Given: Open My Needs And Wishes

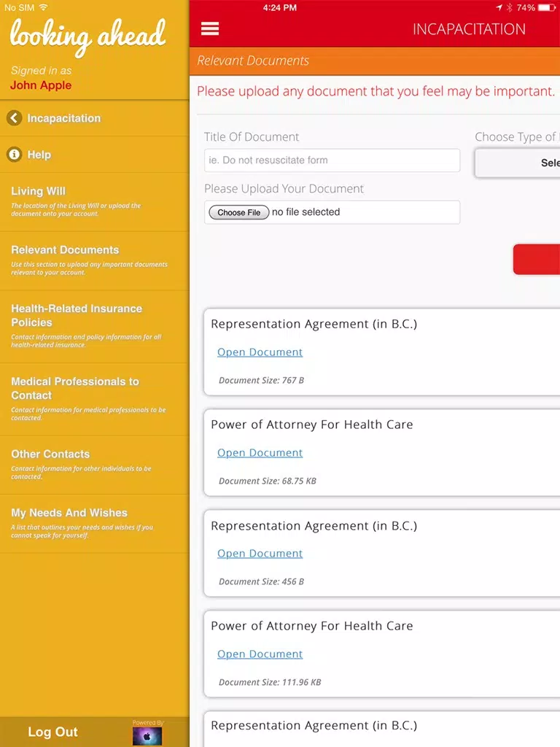Looking at the screenshot, I should (x=95, y=524).
